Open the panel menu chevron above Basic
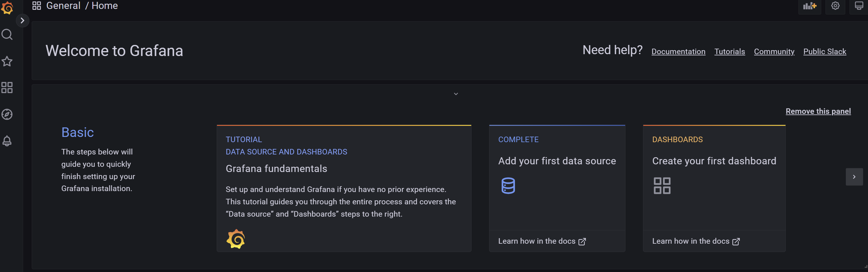The width and height of the screenshot is (868, 272). pos(456,94)
